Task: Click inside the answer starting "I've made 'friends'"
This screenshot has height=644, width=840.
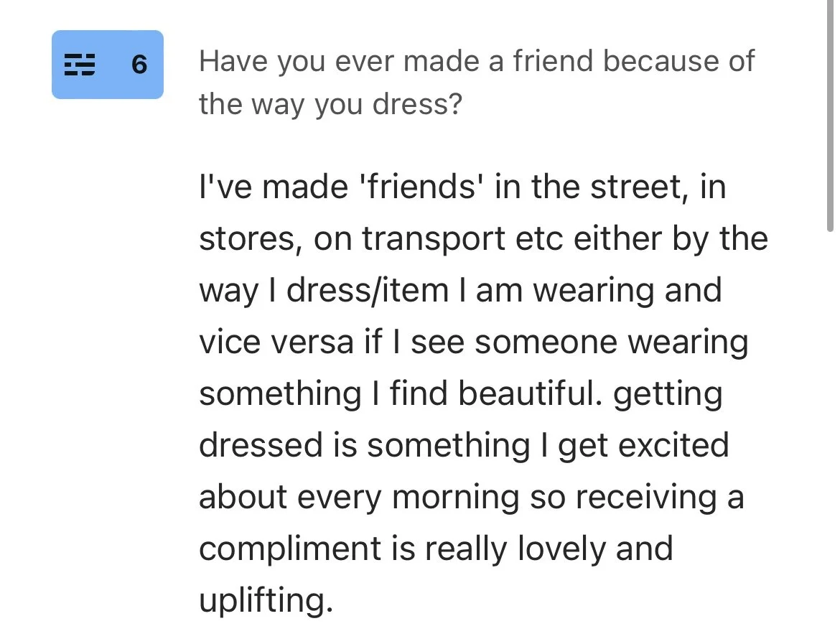Action: pyautogui.click(x=484, y=393)
